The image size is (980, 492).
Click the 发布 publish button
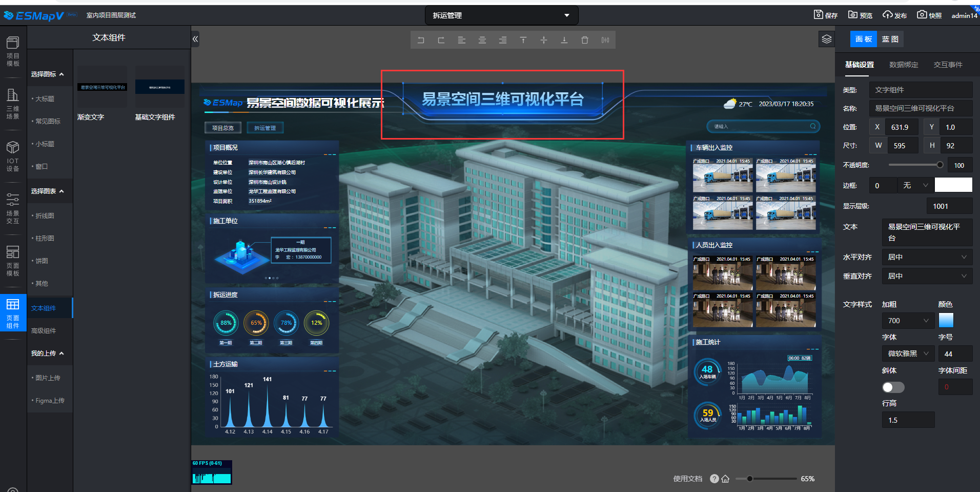[894, 15]
